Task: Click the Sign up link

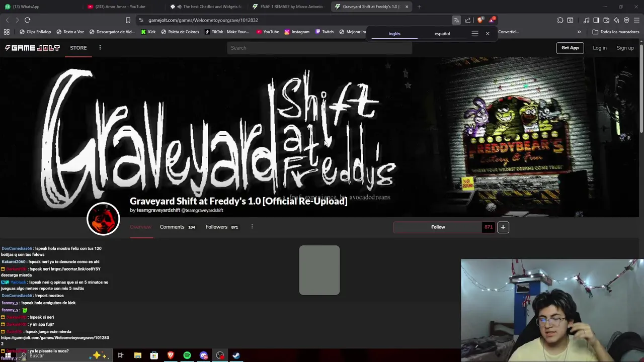Action: 625,48
